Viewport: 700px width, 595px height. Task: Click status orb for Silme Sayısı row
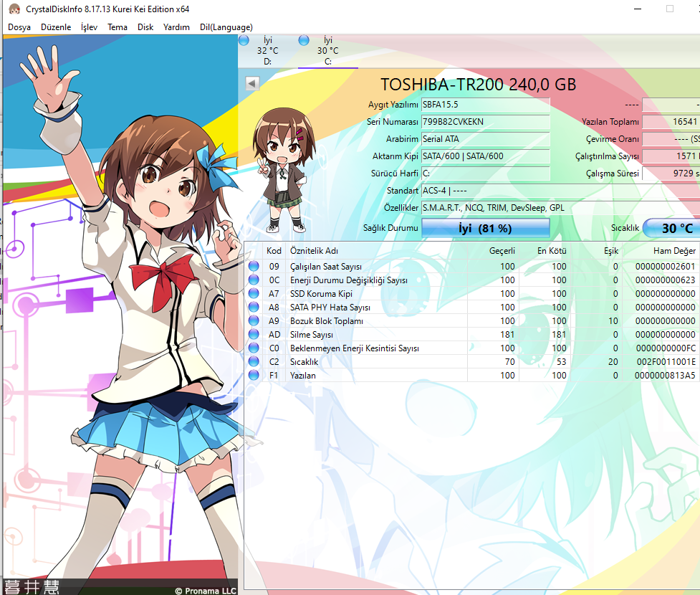pos(254,335)
